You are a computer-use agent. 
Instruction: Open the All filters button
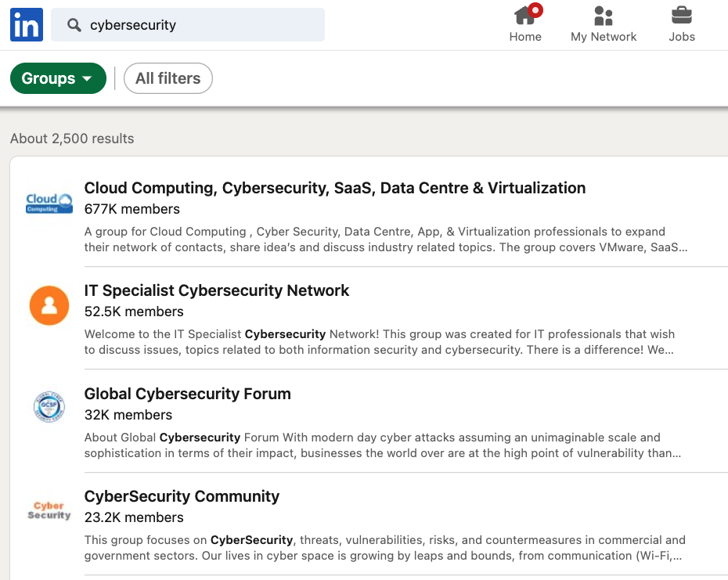[168, 78]
